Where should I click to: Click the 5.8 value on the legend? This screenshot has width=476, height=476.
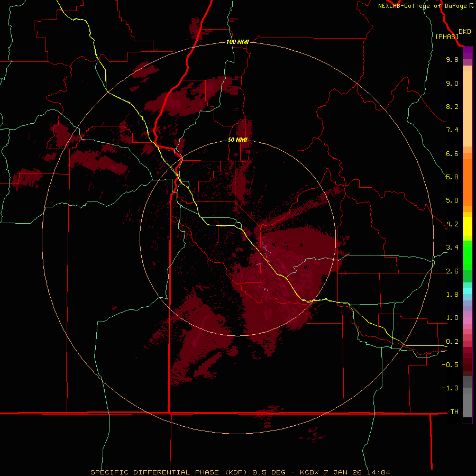[x=452, y=177]
